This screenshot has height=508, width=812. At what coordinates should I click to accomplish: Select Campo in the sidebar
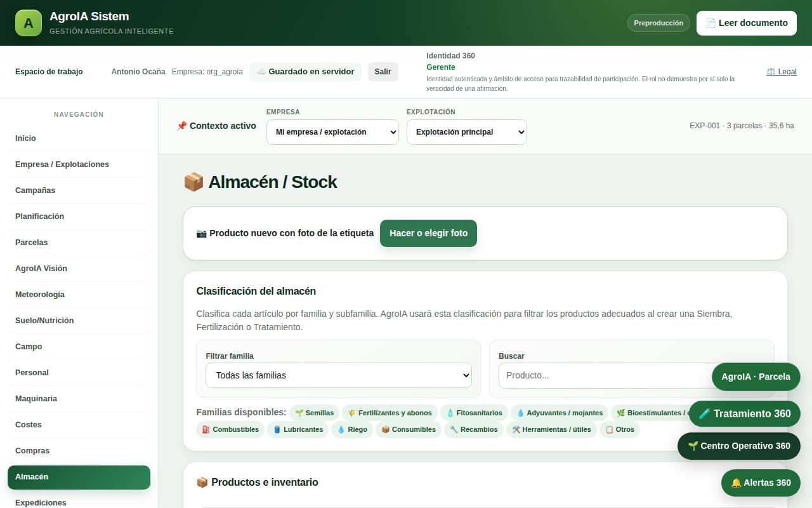[x=79, y=347]
